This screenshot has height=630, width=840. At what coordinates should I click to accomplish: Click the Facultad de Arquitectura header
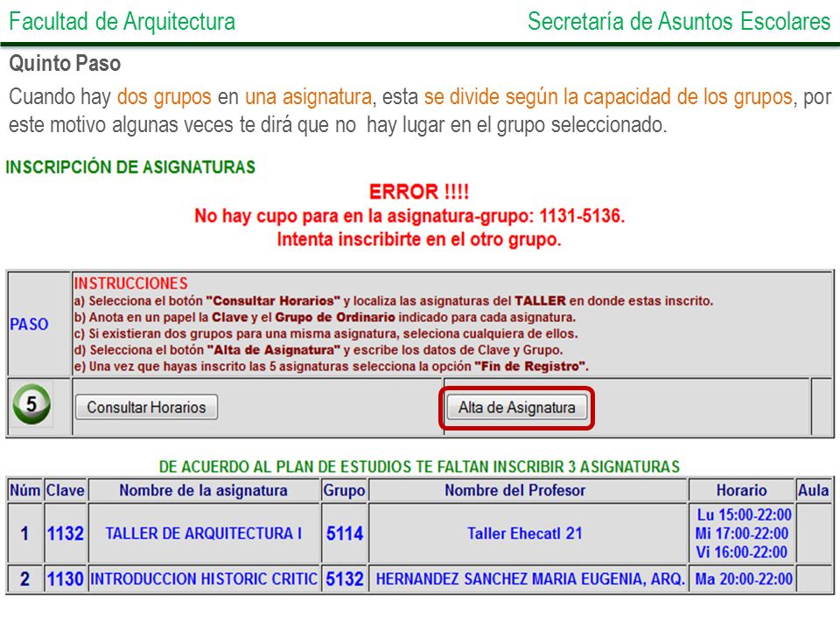click(x=122, y=21)
